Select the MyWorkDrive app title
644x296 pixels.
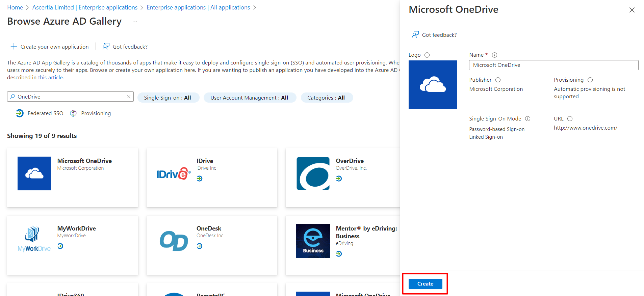coord(77,228)
